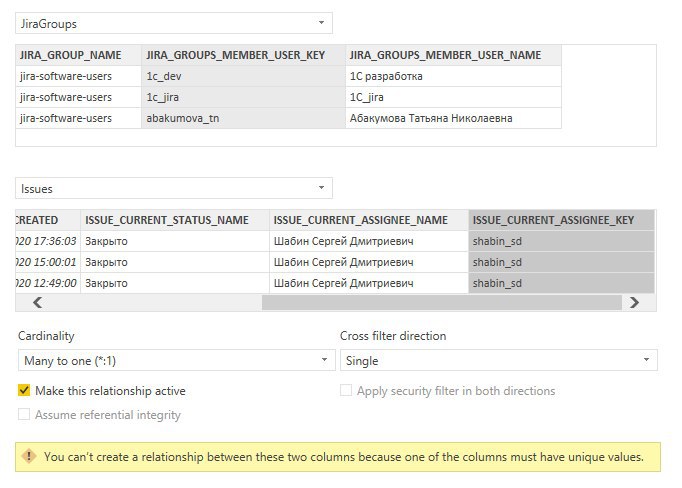Click the 1C_jira user name cell
The image size is (682, 488).
(x=453, y=97)
